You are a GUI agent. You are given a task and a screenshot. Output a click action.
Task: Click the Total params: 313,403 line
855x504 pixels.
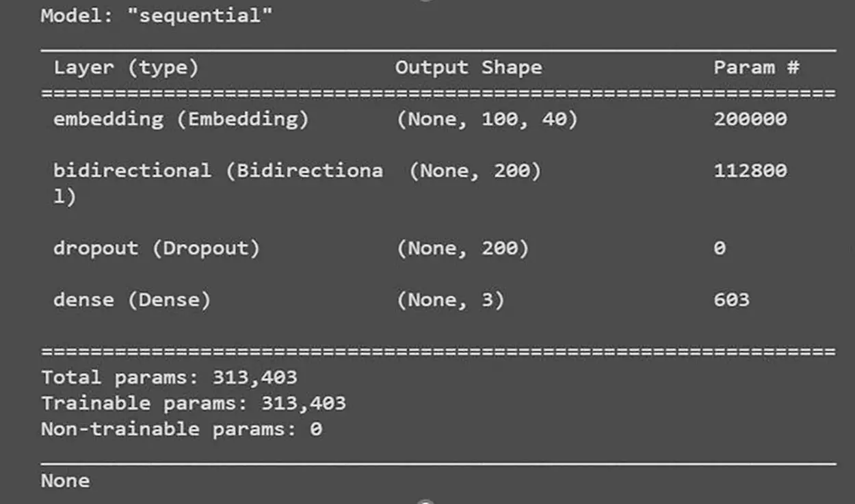coord(169,377)
